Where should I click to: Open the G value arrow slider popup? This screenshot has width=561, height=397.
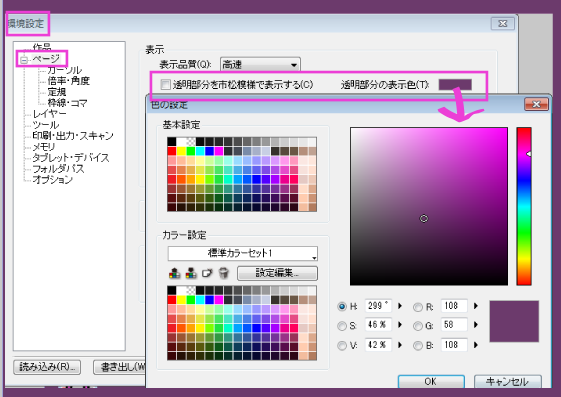tap(476, 325)
